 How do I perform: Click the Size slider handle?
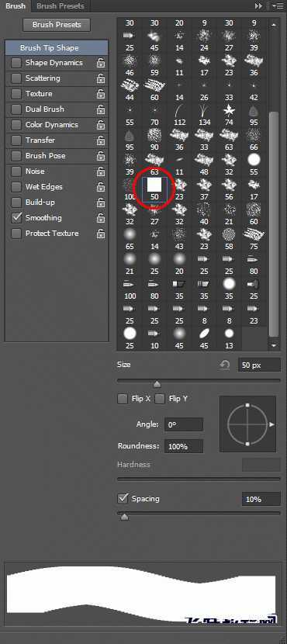click(x=157, y=384)
